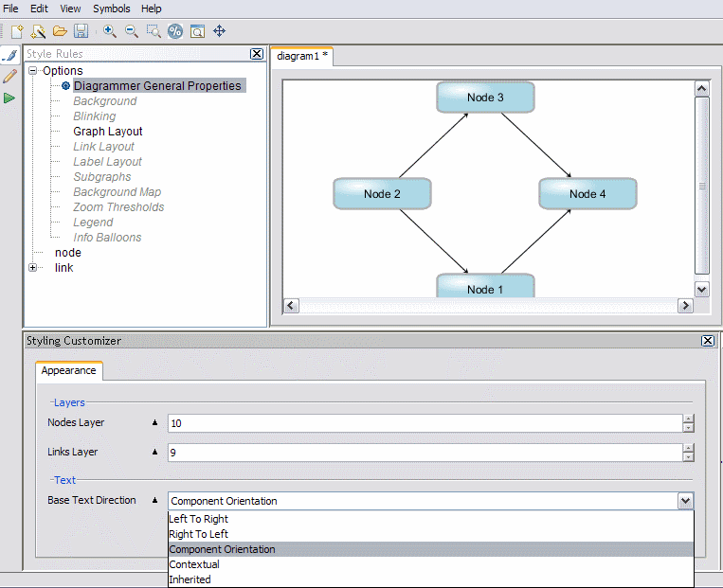Choose Right To Left from the list
The height and width of the screenshot is (588, 723).
coord(198,534)
